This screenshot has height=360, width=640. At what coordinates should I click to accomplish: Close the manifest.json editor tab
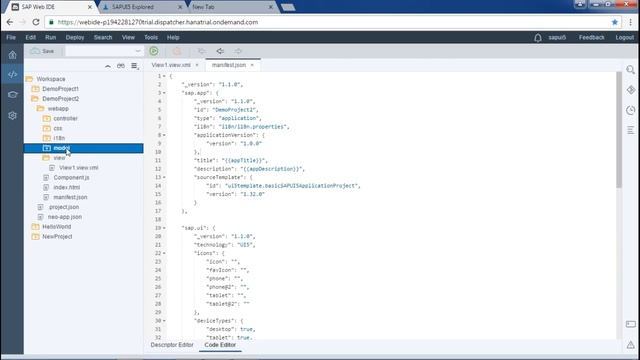tap(252, 65)
